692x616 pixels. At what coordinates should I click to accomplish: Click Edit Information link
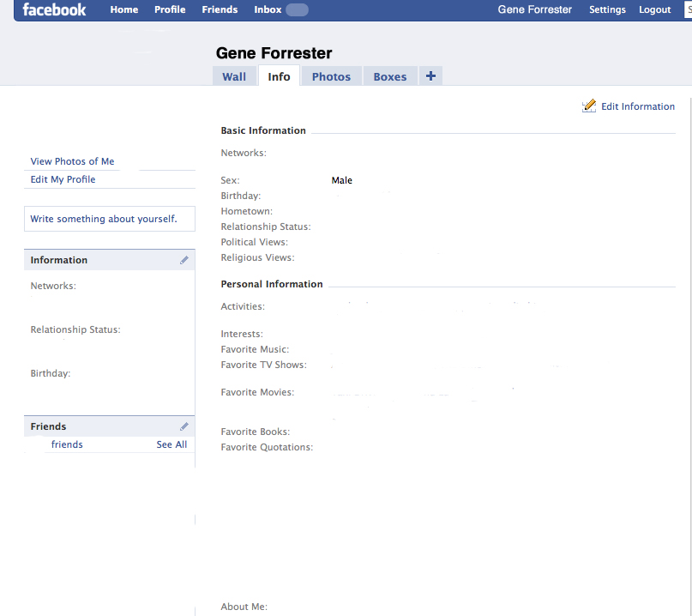[638, 106]
